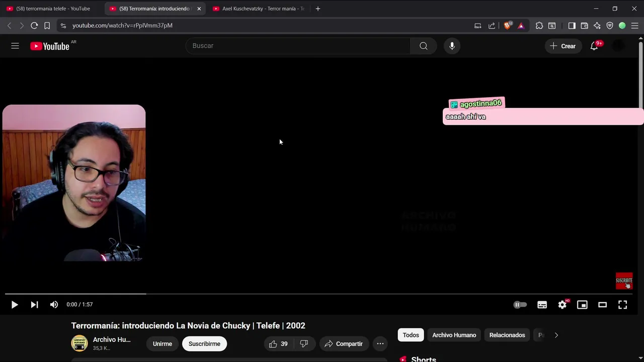Expand more filter chips with the arrow
The height and width of the screenshot is (362, 644).
[556, 335]
